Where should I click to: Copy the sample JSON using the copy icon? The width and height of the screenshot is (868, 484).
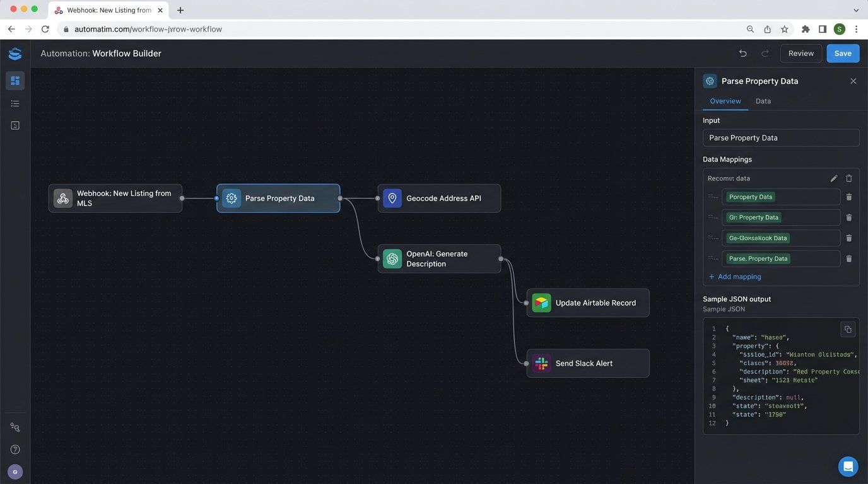tap(848, 329)
